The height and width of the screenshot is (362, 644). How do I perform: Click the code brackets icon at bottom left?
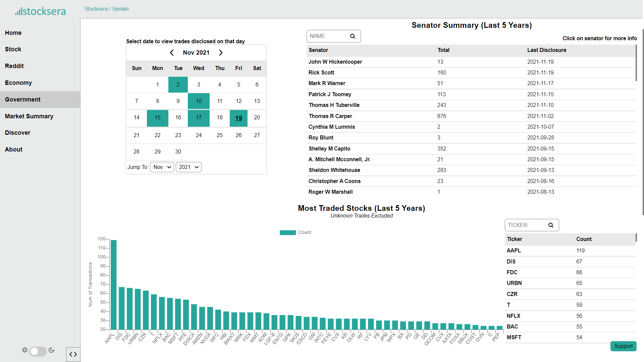pyautogui.click(x=73, y=354)
